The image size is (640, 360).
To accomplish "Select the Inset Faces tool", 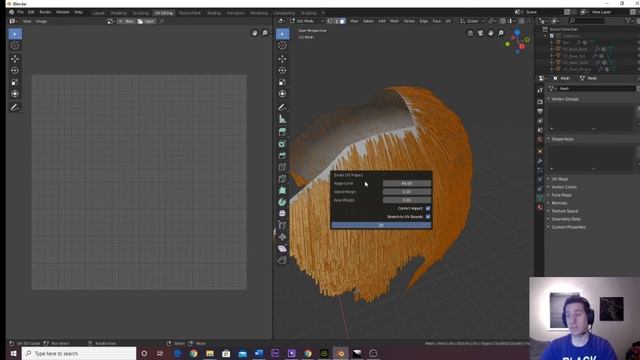I will [x=282, y=144].
